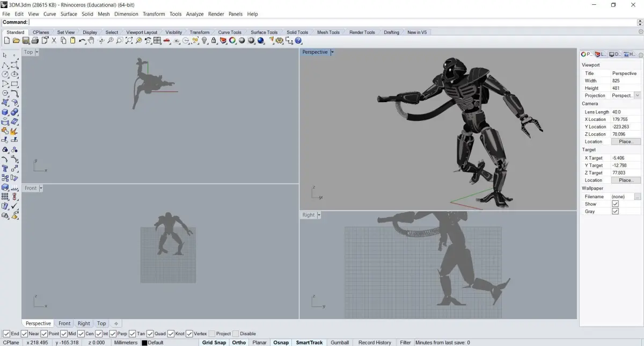Select the arrow pointer tool in sidebar
The image size is (644, 346).
point(5,55)
